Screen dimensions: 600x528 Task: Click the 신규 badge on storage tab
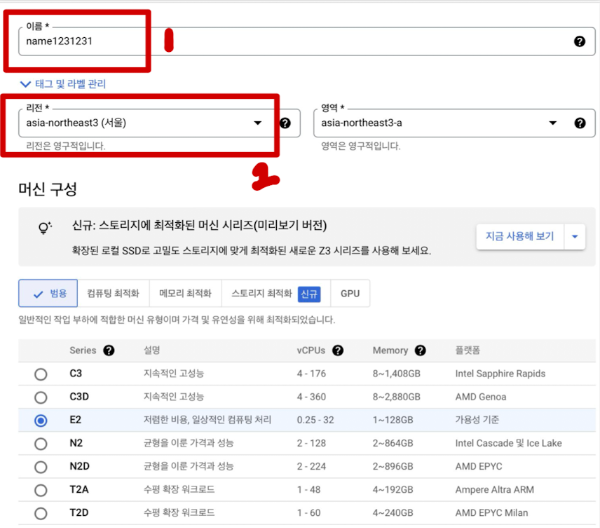tap(309, 294)
